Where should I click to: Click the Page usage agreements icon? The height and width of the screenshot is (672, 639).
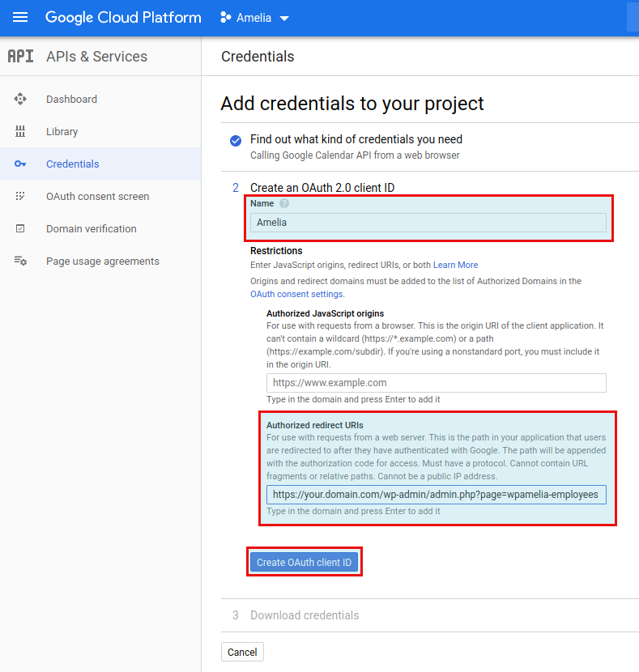(20, 261)
